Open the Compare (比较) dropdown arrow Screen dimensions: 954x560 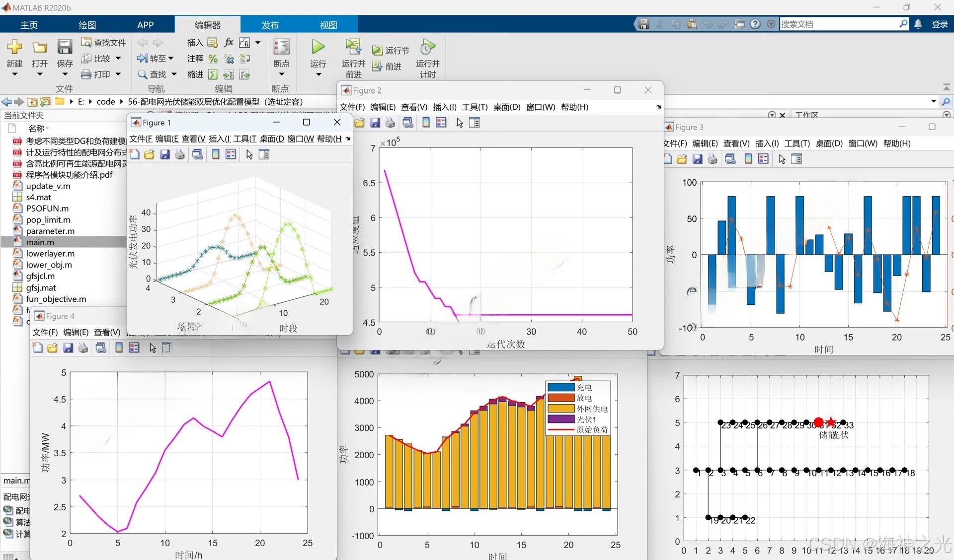click(118, 59)
